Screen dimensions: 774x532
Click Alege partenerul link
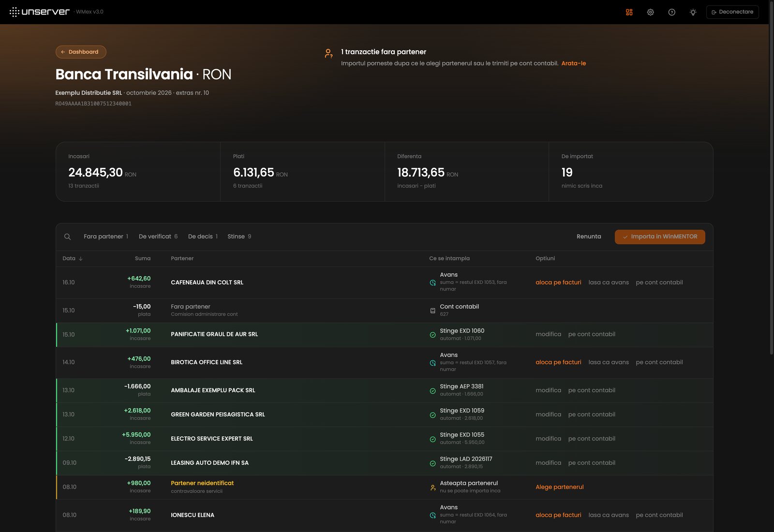[x=559, y=487]
